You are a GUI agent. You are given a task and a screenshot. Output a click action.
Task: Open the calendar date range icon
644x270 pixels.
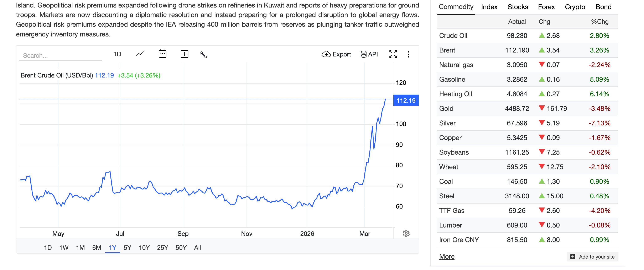[162, 54]
